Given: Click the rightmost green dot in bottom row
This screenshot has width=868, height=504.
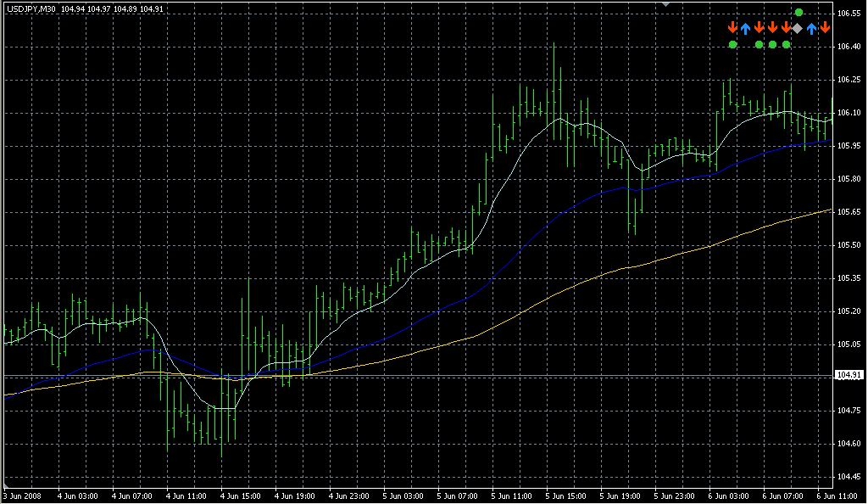Looking at the screenshot, I should tap(786, 44).
